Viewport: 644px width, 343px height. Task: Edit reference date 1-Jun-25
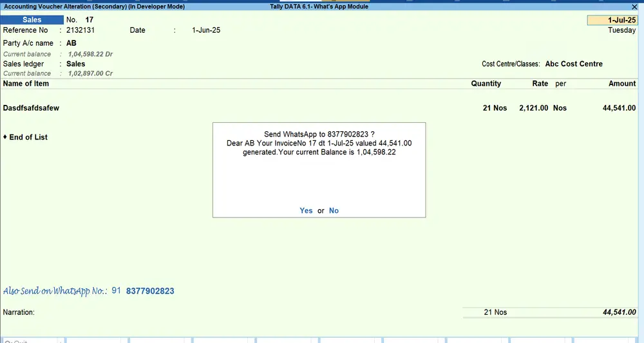point(206,30)
